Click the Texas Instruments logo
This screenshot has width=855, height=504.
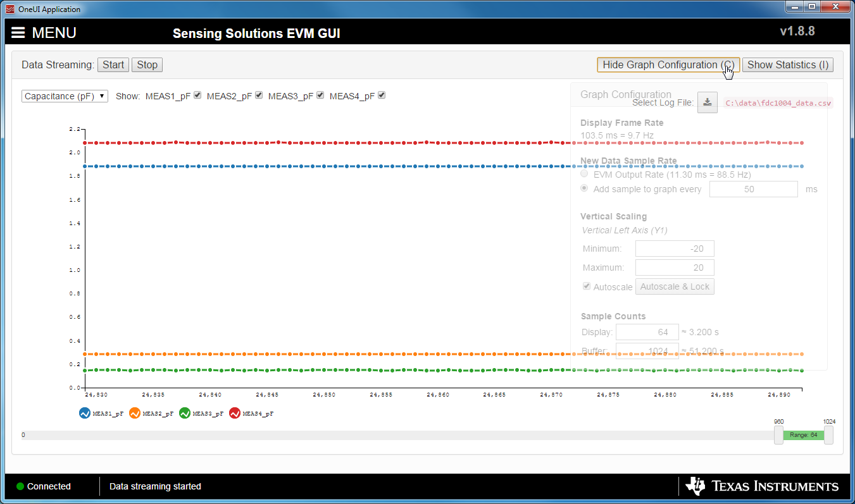(x=763, y=486)
